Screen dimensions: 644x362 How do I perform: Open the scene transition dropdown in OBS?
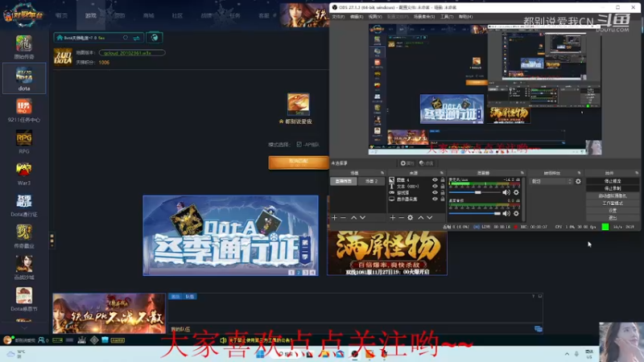[x=551, y=181]
